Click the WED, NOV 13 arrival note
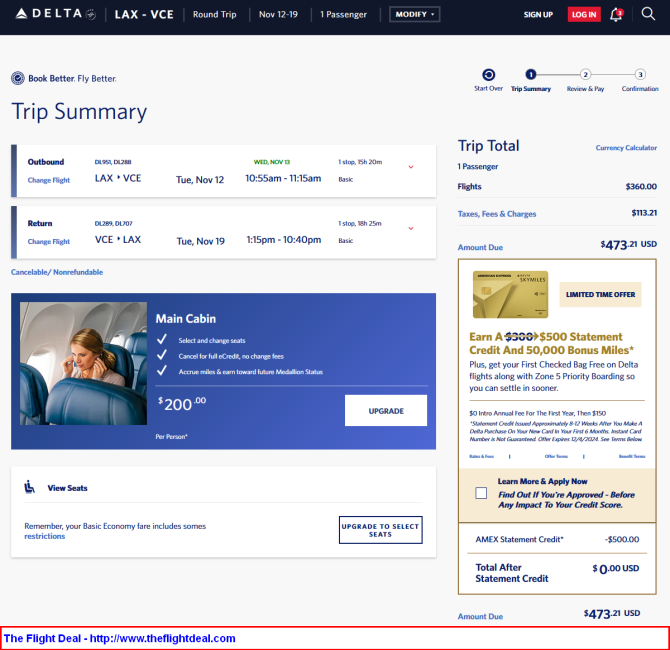 point(272,162)
